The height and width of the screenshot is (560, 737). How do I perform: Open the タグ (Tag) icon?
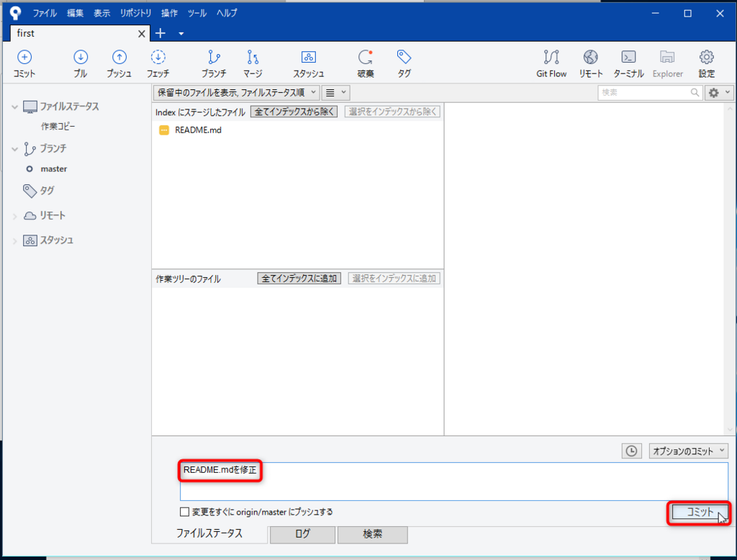pyautogui.click(x=403, y=63)
